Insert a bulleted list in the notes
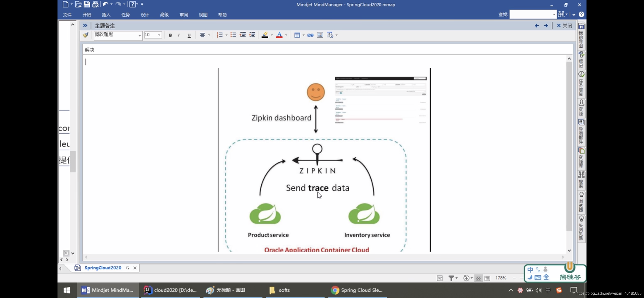Viewport: 644px width, 298px height. (x=233, y=35)
